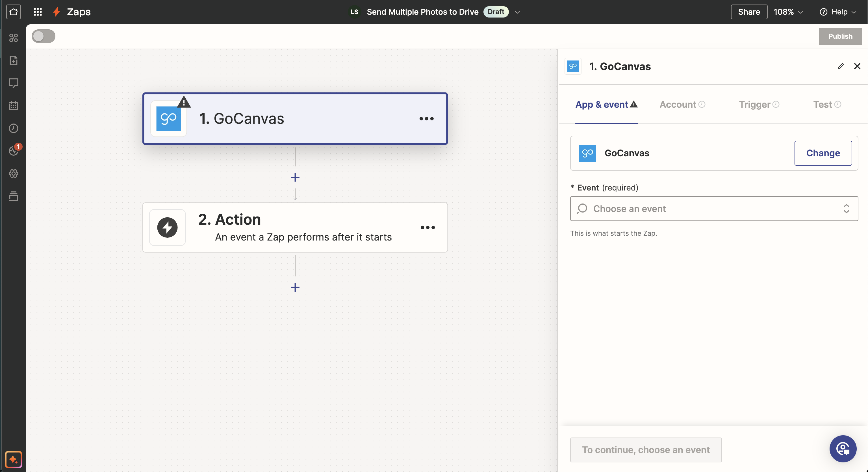Open the home icon in top bar
The width and height of the screenshot is (868, 472).
pos(14,12)
